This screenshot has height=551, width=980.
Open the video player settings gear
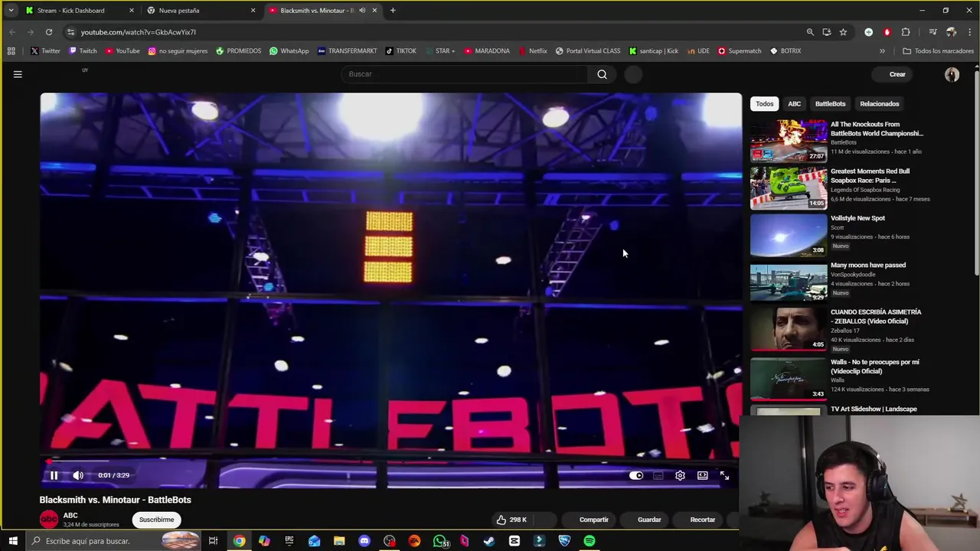pyautogui.click(x=680, y=475)
